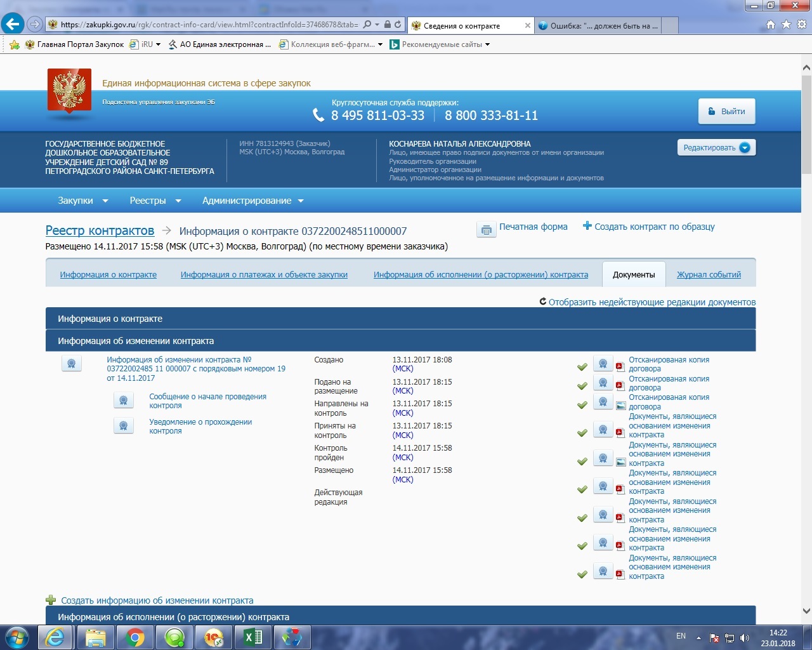Click the refresh icon beside Отобразить недействующие редакции

pos(543,302)
